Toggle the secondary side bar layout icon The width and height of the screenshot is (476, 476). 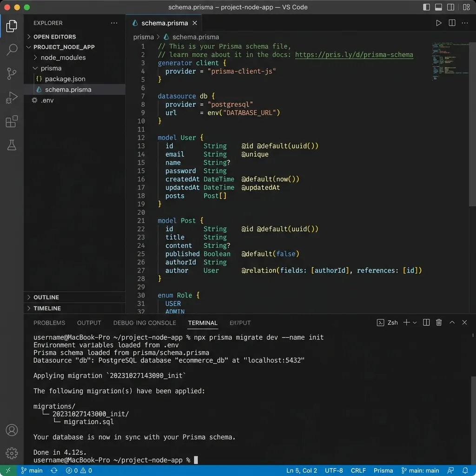(451, 7)
